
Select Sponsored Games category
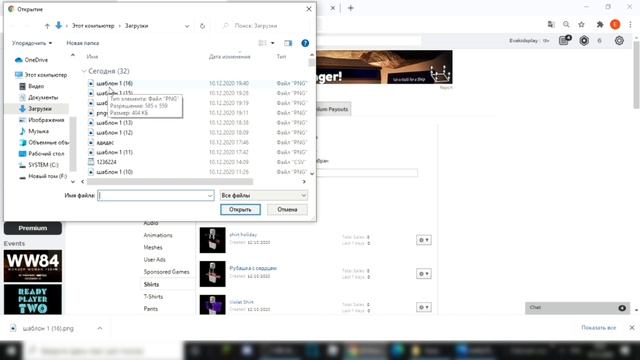tap(166, 272)
